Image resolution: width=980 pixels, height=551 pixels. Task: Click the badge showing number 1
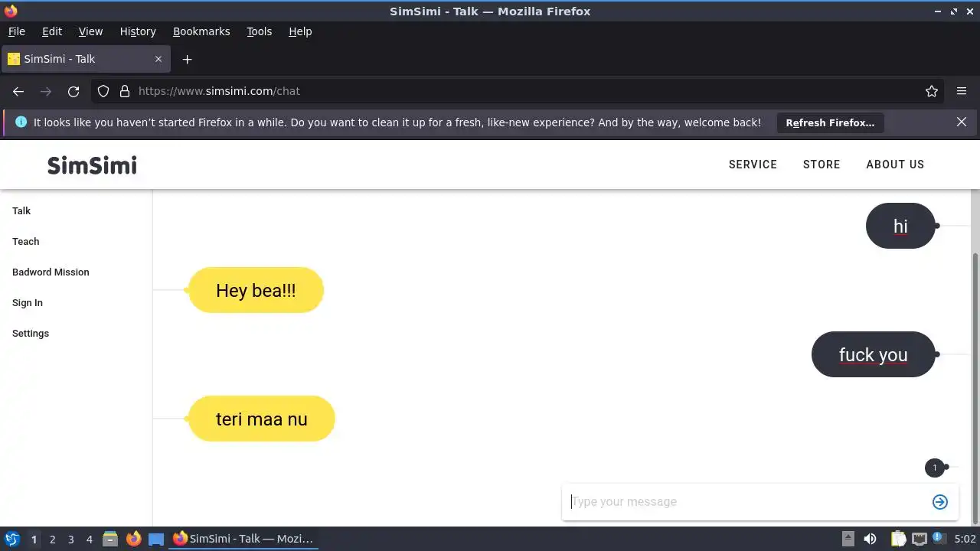[x=934, y=468]
